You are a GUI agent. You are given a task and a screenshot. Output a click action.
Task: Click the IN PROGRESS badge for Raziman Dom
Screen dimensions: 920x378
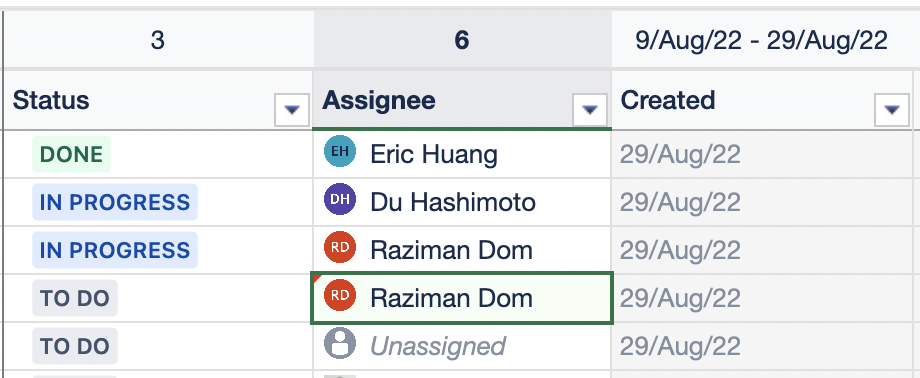coord(115,250)
